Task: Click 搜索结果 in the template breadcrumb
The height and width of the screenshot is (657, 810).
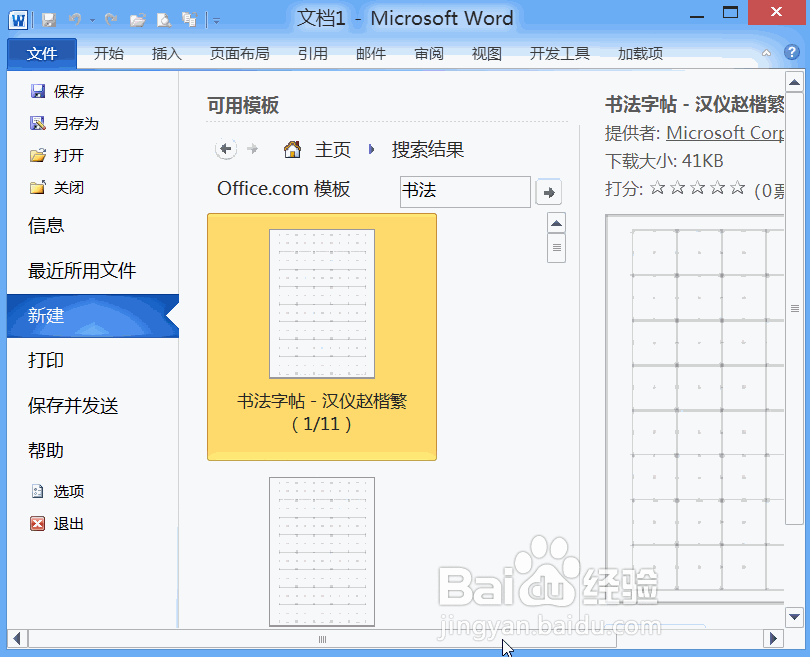Action: click(428, 150)
